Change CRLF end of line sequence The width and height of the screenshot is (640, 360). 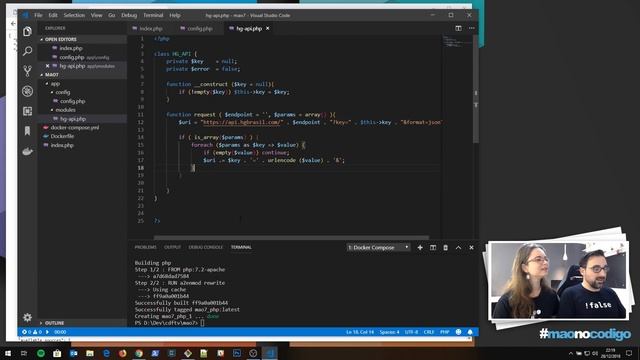pos(429,332)
